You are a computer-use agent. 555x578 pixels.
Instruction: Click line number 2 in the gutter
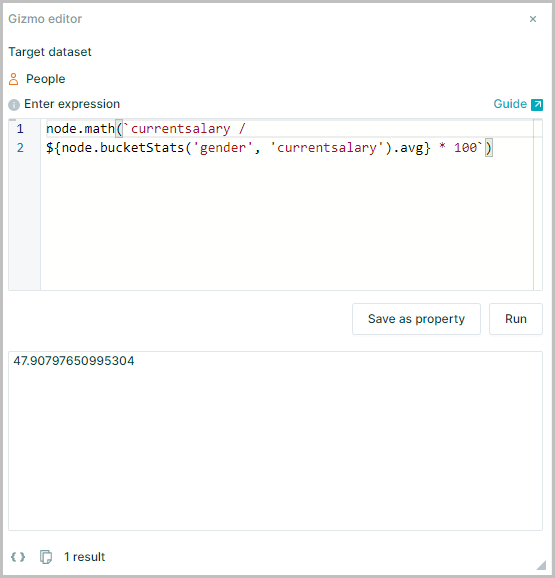tap(20, 148)
